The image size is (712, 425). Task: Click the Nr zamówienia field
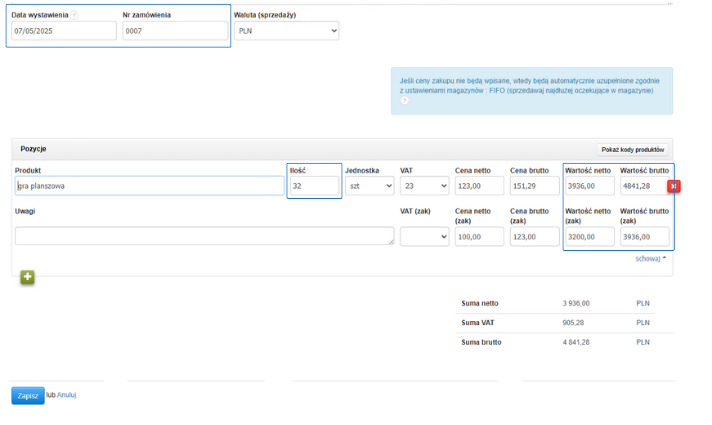click(174, 31)
